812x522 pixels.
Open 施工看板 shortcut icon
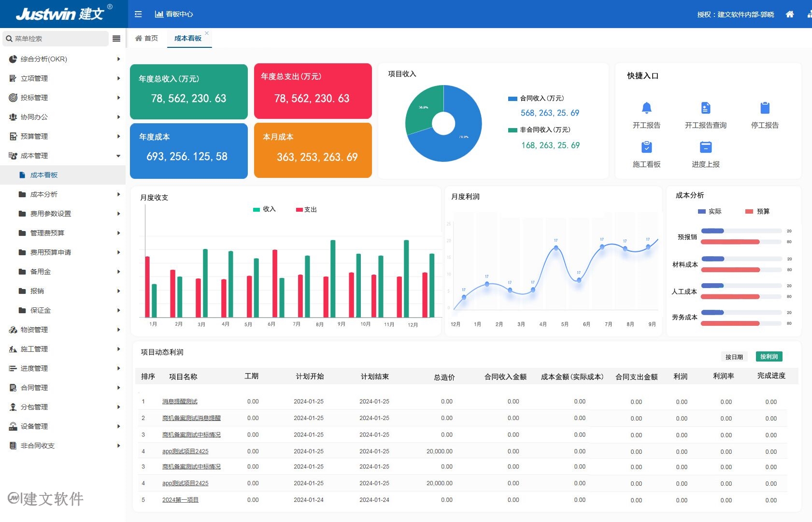[x=646, y=147]
